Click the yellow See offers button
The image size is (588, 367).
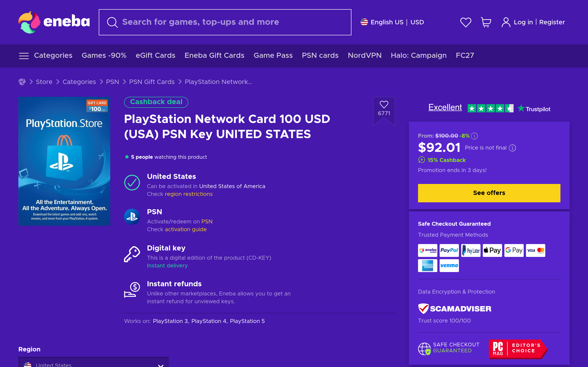489,193
